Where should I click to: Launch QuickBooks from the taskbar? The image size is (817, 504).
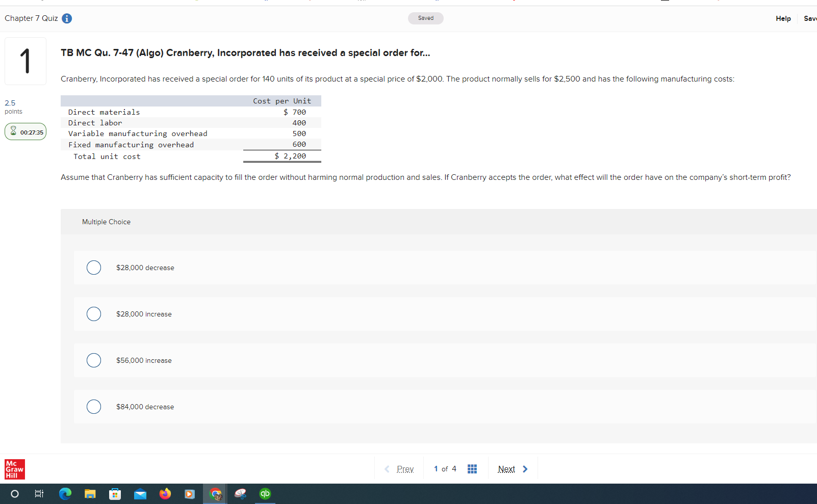pyautogui.click(x=265, y=493)
